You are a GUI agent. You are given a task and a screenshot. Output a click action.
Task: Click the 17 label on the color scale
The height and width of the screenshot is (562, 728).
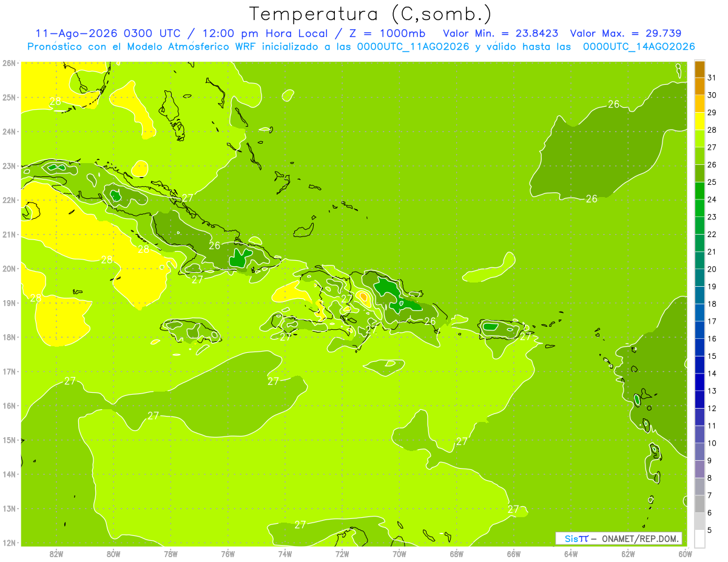[x=712, y=321]
